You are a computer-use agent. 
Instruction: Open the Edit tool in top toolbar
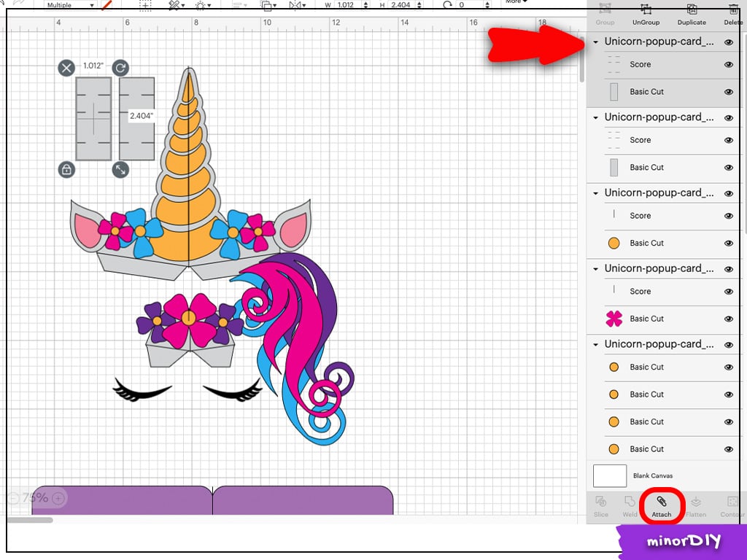click(177, 5)
